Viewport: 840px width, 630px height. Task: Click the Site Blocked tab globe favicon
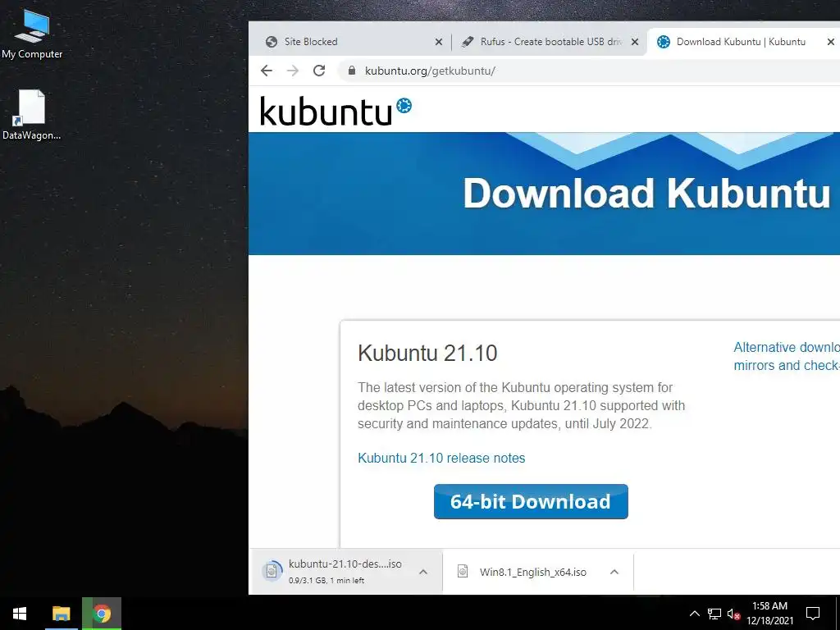pos(272,42)
